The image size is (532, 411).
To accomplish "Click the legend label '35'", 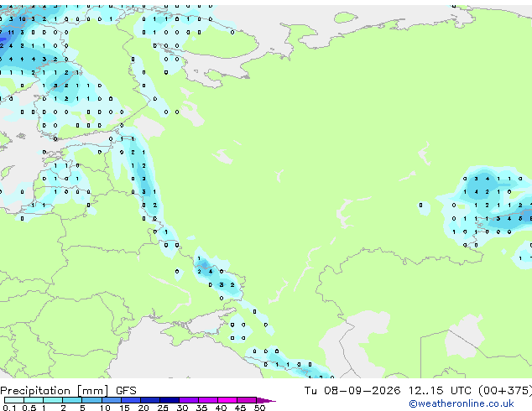I will 201,408.
